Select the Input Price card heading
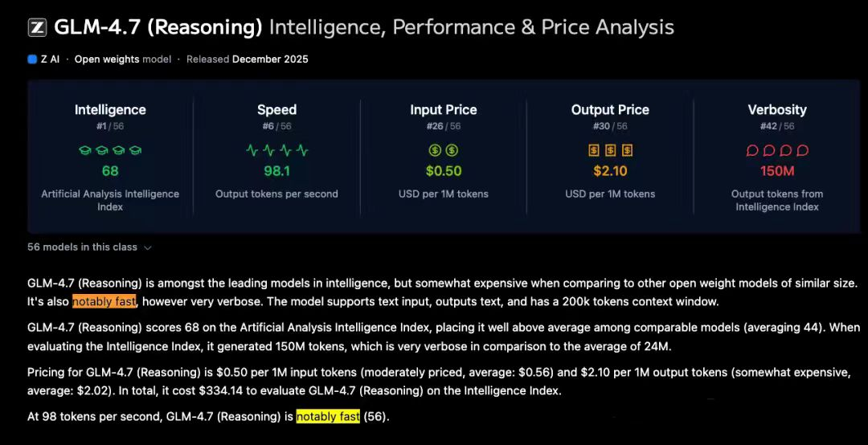 click(x=444, y=110)
